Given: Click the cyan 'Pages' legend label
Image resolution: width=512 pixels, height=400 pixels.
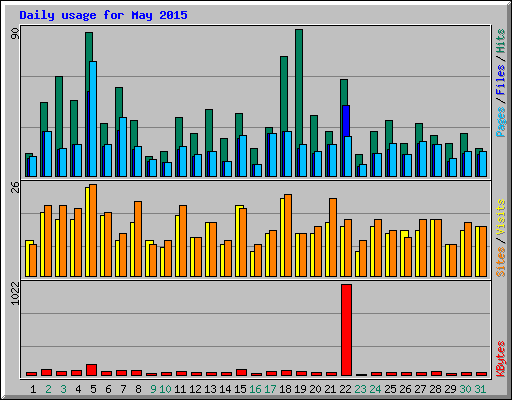Looking at the screenshot, I should pyautogui.click(x=501, y=122).
